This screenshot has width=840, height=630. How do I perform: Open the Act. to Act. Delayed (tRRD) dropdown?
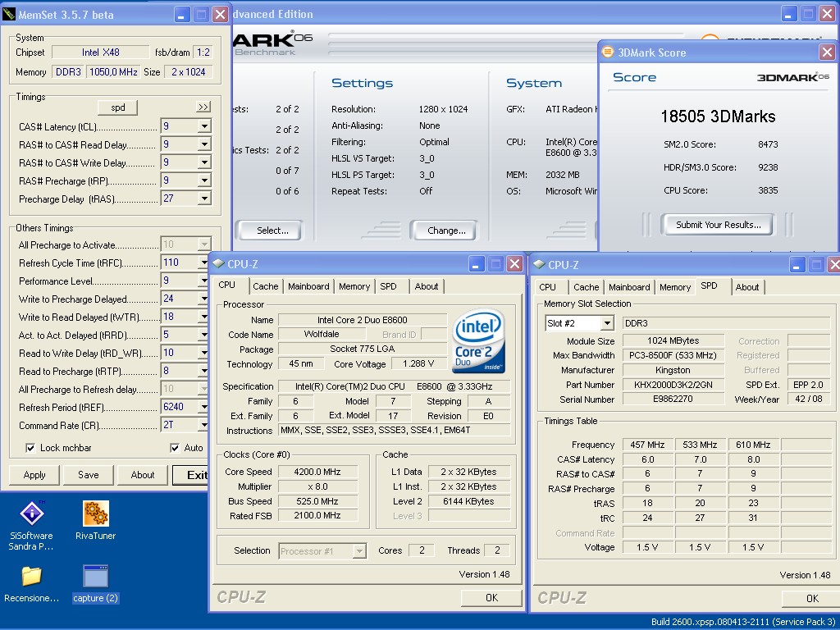click(203, 335)
